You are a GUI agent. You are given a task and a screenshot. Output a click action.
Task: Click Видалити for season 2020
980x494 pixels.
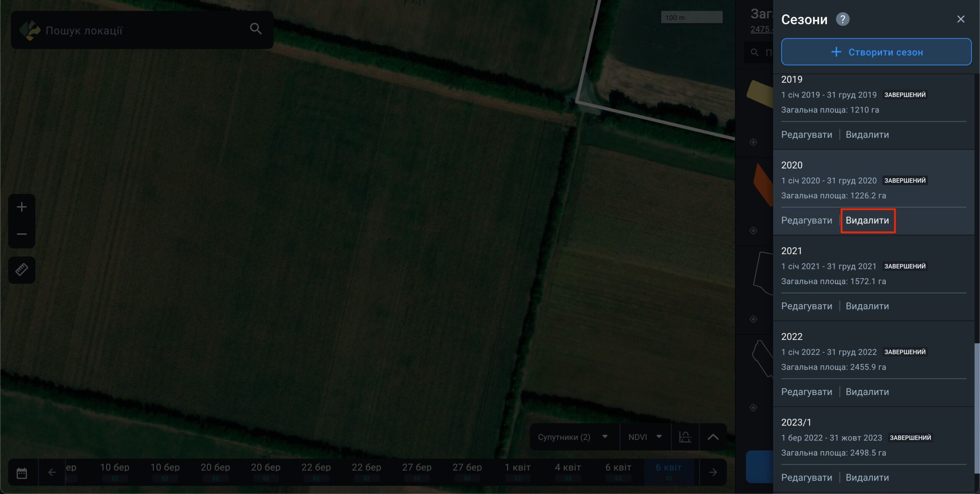(867, 220)
